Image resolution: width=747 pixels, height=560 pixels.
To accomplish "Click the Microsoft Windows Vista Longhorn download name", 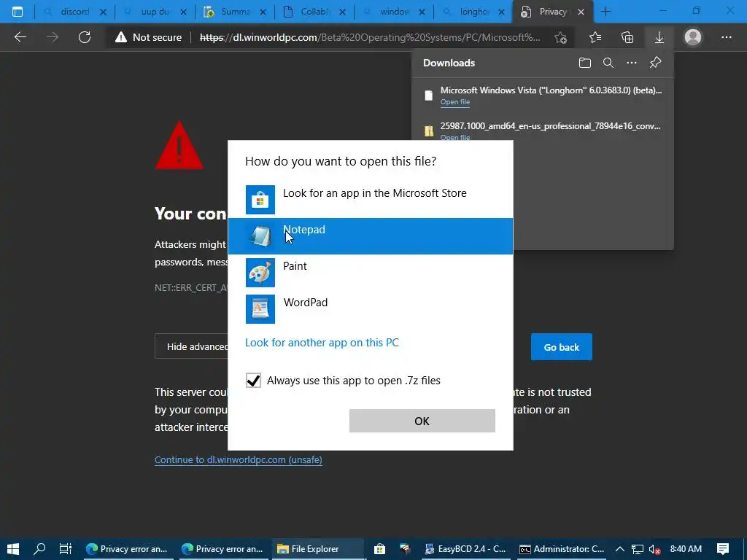I will pos(551,90).
